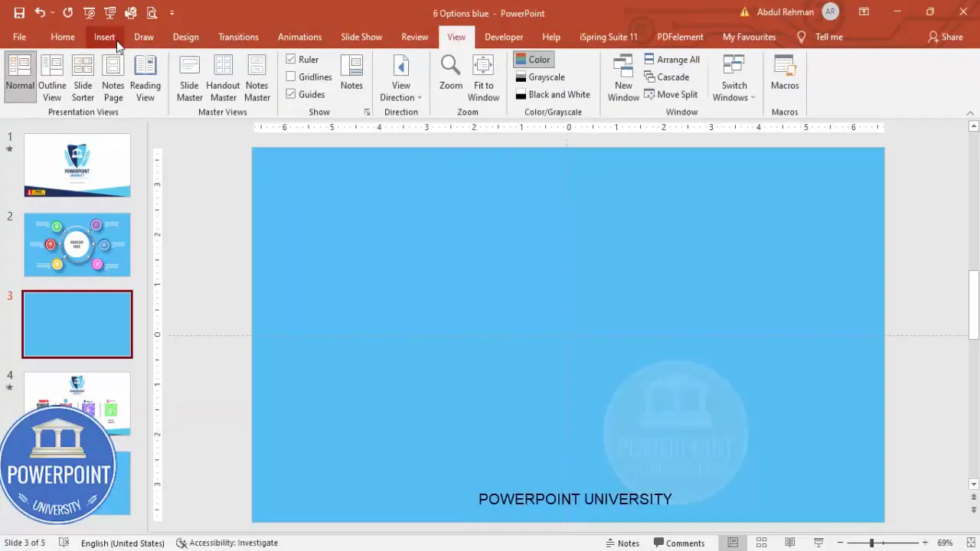Open Comments pane from status bar
The width and height of the screenshot is (980, 551).
pos(679,543)
